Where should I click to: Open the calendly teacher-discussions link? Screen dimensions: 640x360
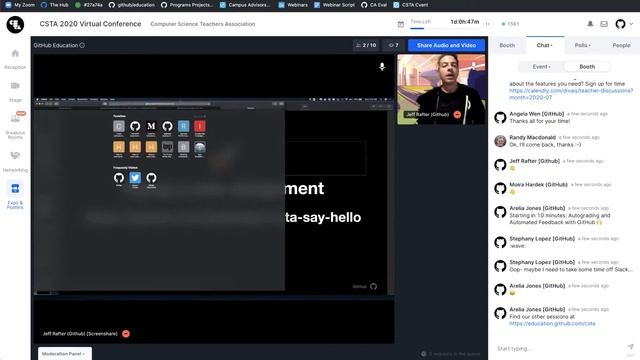[x=571, y=94]
